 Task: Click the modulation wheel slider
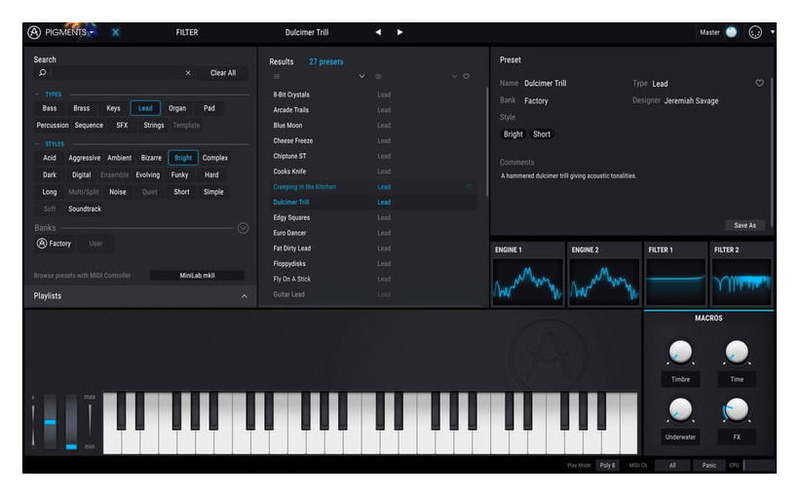point(71,421)
